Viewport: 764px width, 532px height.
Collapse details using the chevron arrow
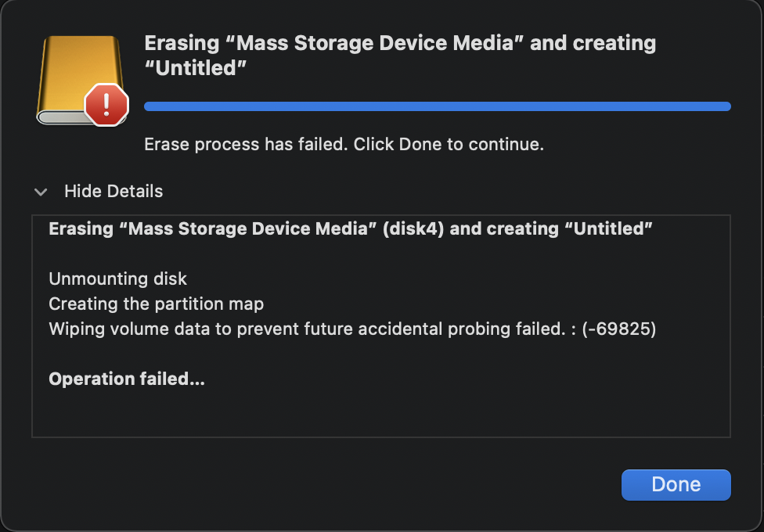pos(41,191)
